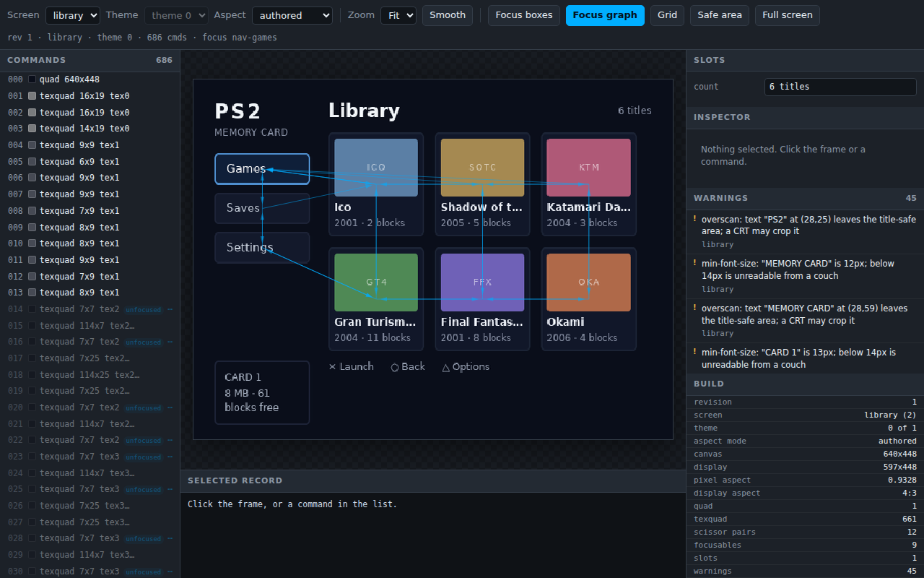Click the Options triangle button hint
Image resolution: width=924 pixels, height=578 pixels.
466,367
